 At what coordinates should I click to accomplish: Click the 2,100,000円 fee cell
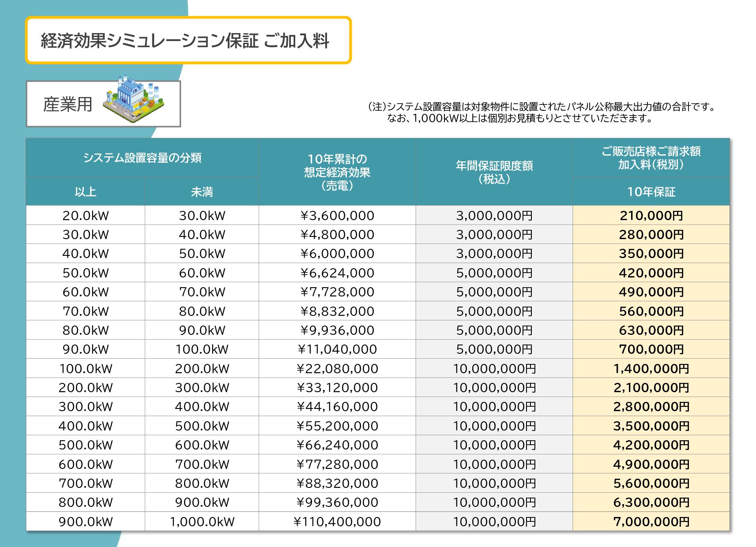pos(651,387)
